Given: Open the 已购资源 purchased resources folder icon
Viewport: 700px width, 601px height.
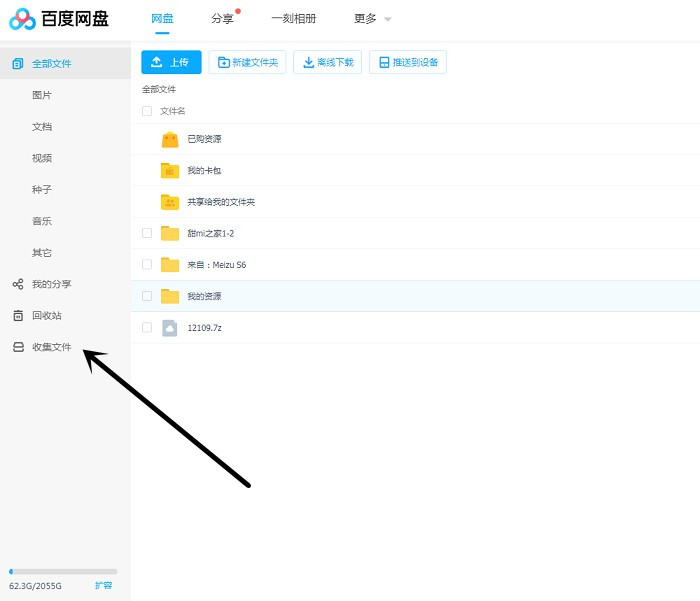Looking at the screenshot, I should (x=170, y=139).
